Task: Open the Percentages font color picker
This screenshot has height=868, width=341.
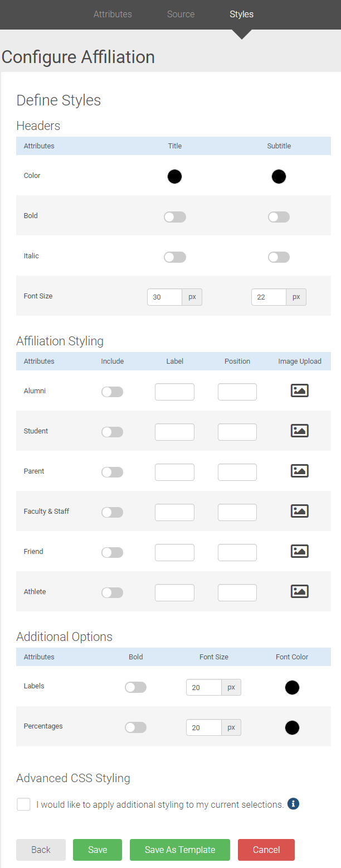Action: coord(292,727)
